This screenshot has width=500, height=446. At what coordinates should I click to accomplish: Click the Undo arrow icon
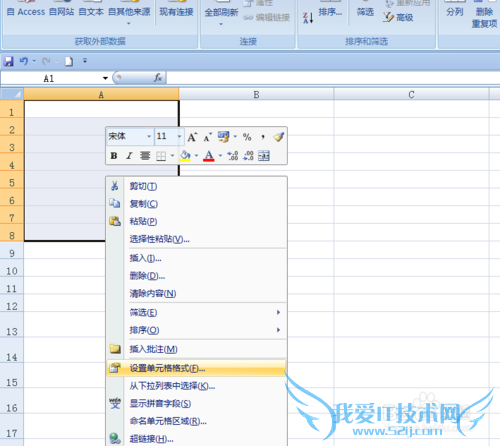pyautogui.click(x=23, y=61)
